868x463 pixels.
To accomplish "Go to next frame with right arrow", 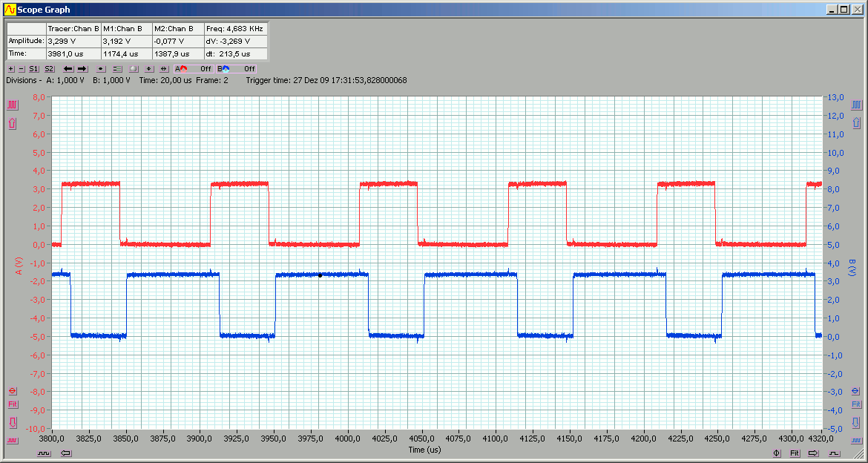I will tap(82, 69).
